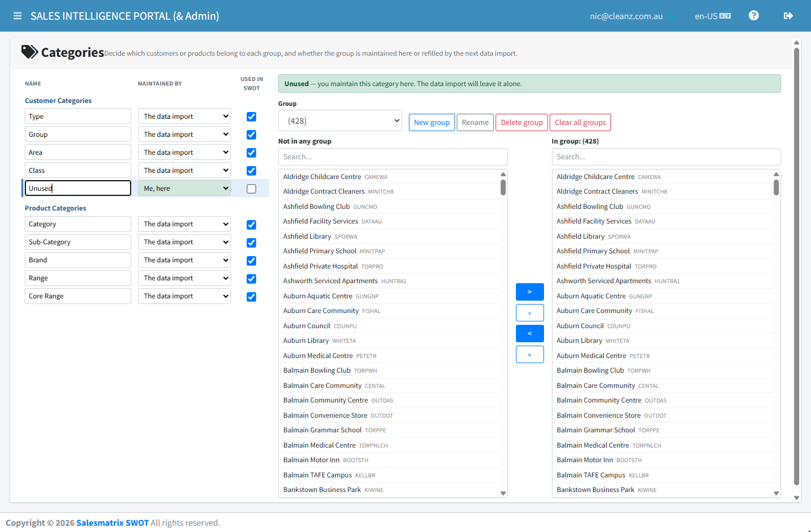Click the nic@cleanz.com.au account text
811x532 pixels.
(626, 16)
